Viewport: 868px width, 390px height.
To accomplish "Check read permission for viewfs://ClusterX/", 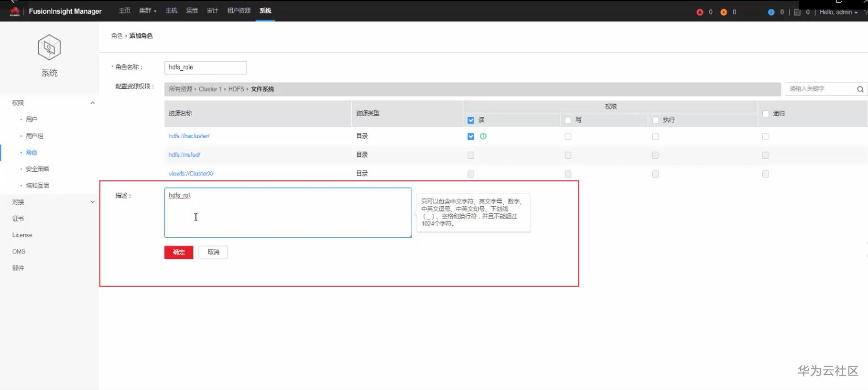I will [x=471, y=174].
